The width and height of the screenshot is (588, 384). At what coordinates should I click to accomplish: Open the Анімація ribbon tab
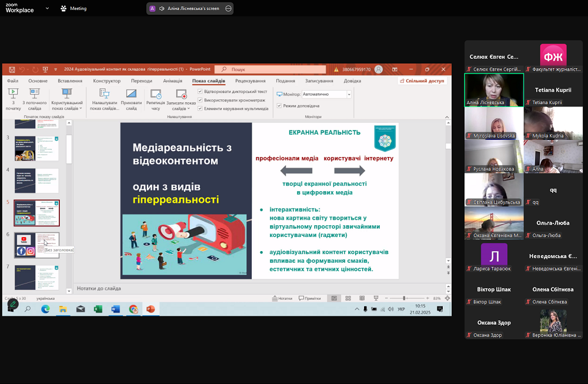[x=172, y=81]
